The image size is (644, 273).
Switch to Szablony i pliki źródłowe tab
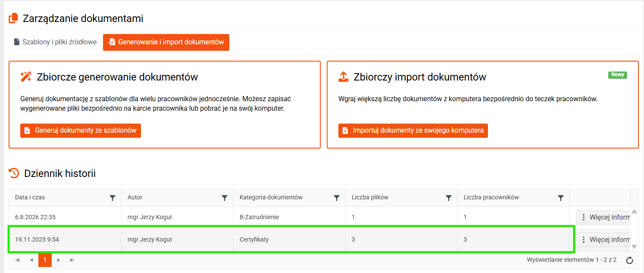[x=55, y=42]
